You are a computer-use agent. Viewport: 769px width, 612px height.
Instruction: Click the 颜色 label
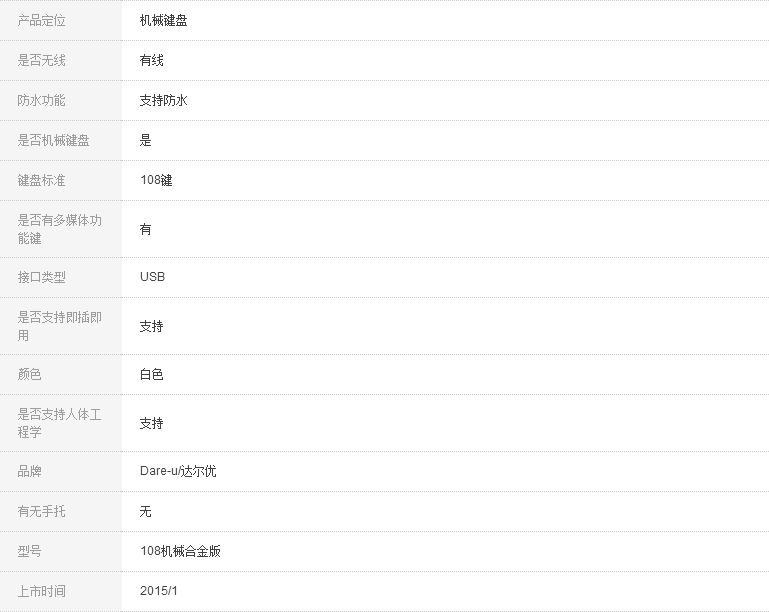(30, 374)
